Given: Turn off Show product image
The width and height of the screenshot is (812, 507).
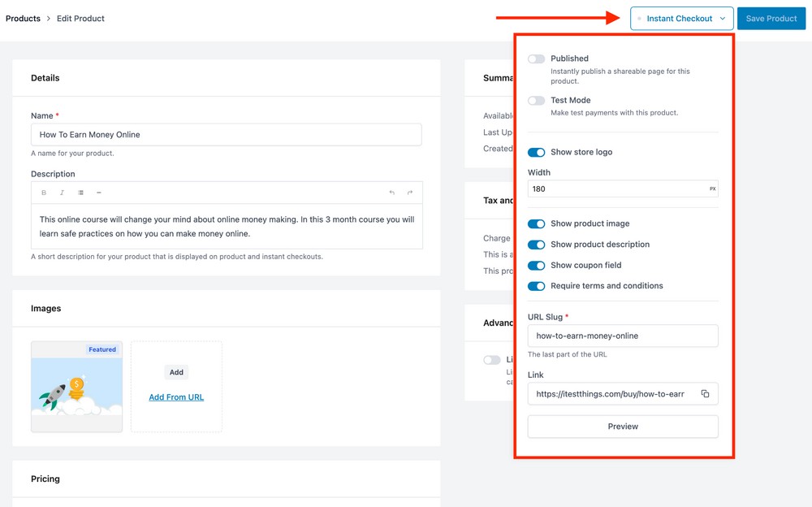Looking at the screenshot, I should coord(536,223).
